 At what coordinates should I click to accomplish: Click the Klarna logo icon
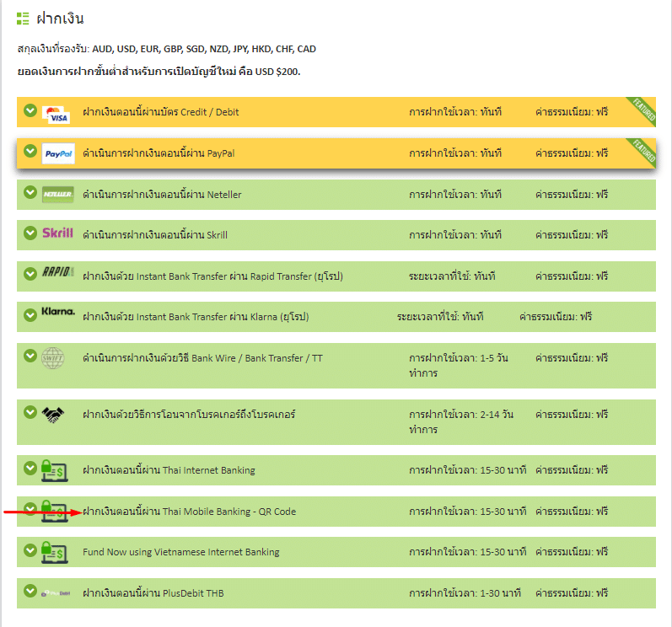pyautogui.click(x=58, y=313)
